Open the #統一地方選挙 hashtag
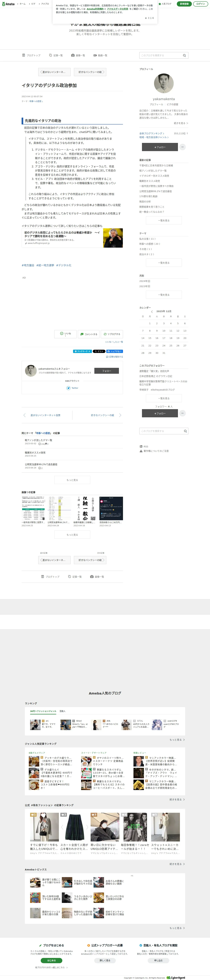This screenshot has width=210, height=980. 45,265
